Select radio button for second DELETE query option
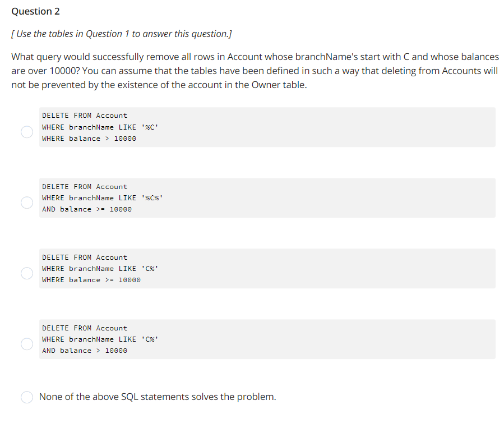 point(26,203)
